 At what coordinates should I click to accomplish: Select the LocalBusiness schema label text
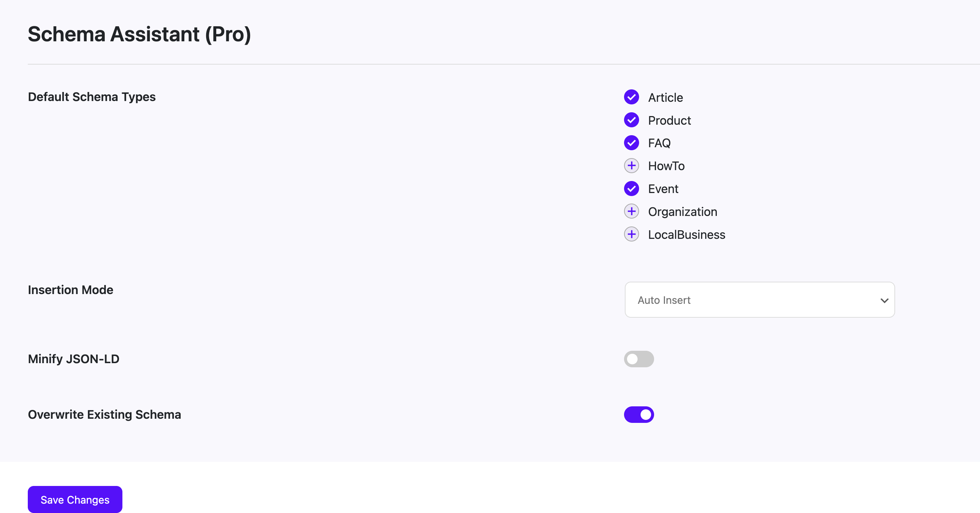(x=687, y=234)
